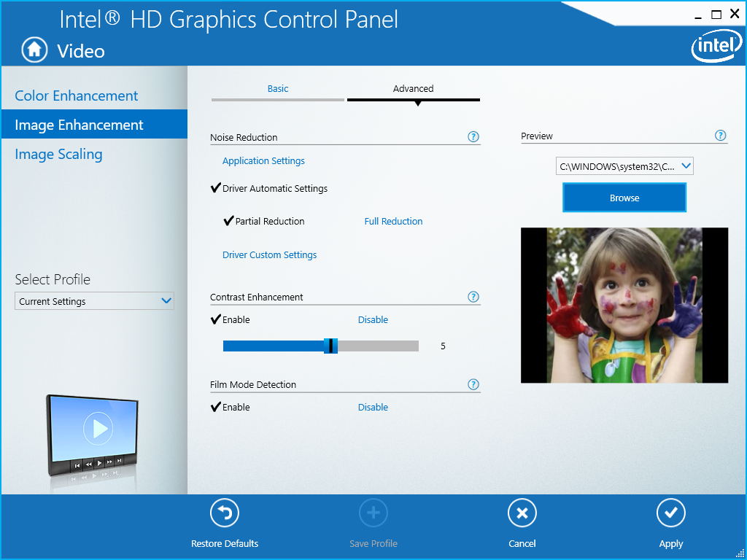Click the Apply label

[x=671, y=544]
